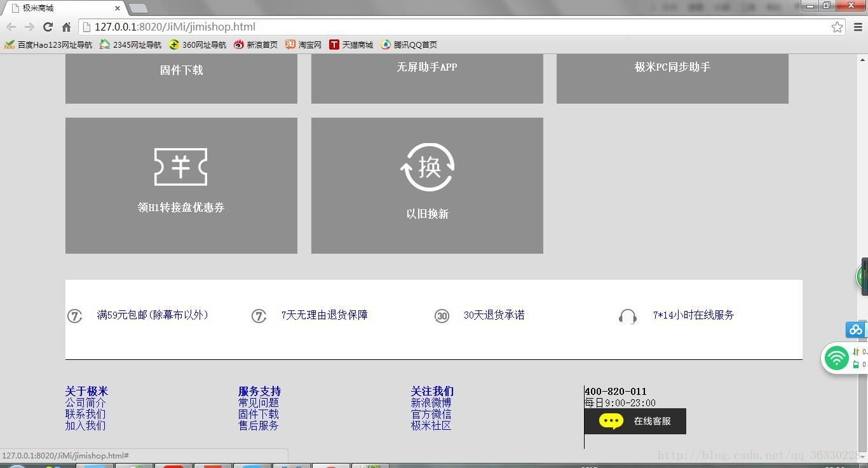The height and width of the screenshot is (468, 868).
Task: Select 以旧换新 label
Action: [x=427, y=214]
